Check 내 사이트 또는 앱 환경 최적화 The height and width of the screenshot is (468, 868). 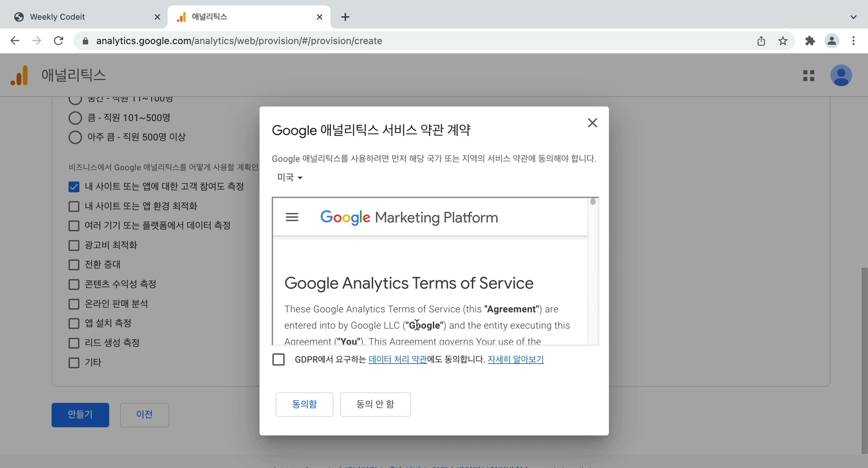74,207
